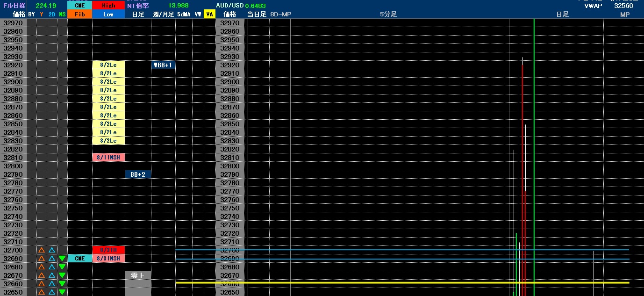Click the orange Fib legend cell

click(x=80, y=14)
